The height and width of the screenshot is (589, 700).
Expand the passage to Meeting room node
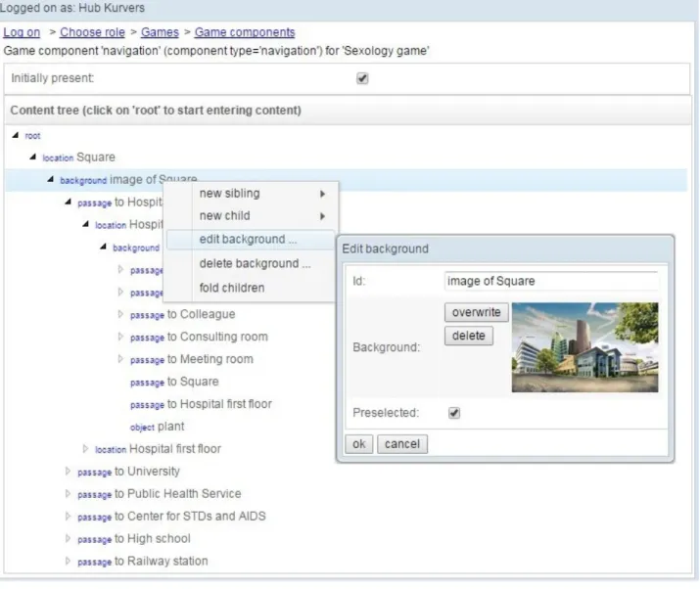coord(120,359)
